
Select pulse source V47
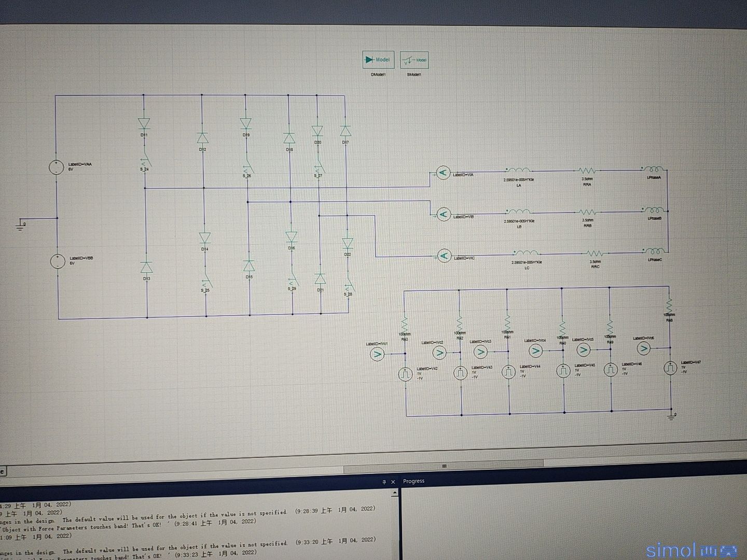point(671,368)
